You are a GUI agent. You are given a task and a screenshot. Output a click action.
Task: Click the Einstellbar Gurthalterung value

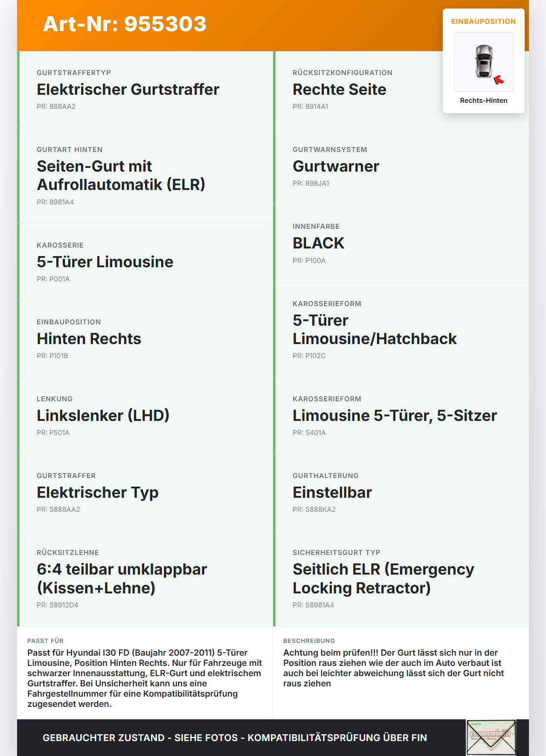point(332,493)
